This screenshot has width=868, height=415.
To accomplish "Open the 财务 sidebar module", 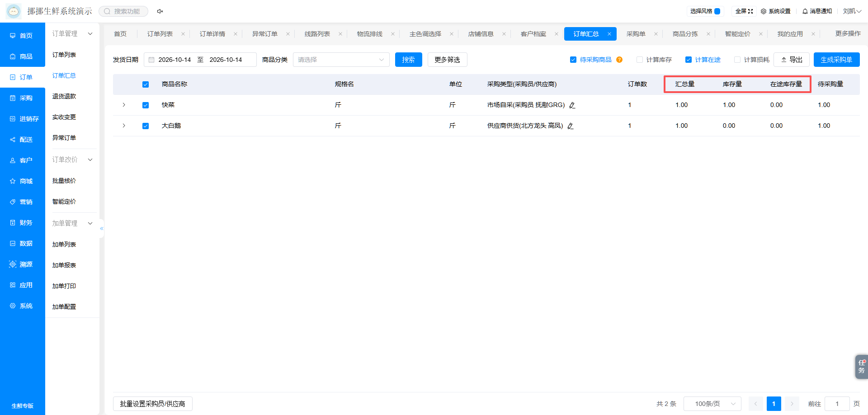I will [23, 223].
